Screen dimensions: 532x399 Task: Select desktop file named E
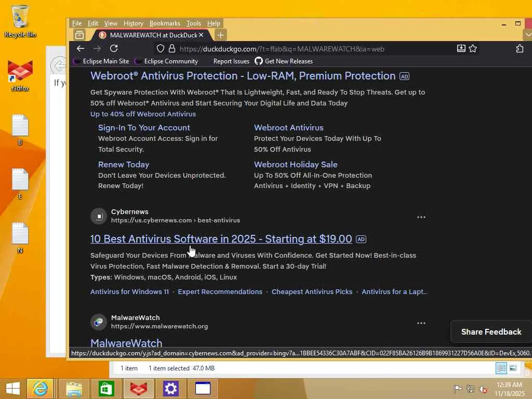pyautogui.click(x=20, y=184)
